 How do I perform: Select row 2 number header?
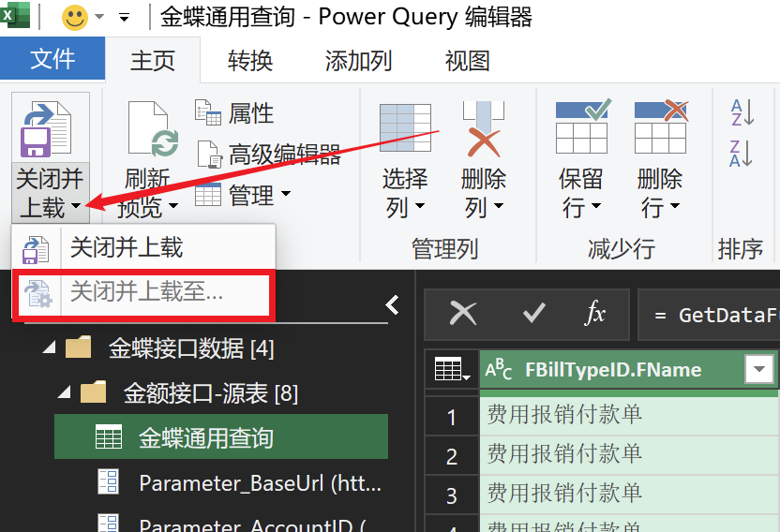(452, 456)
